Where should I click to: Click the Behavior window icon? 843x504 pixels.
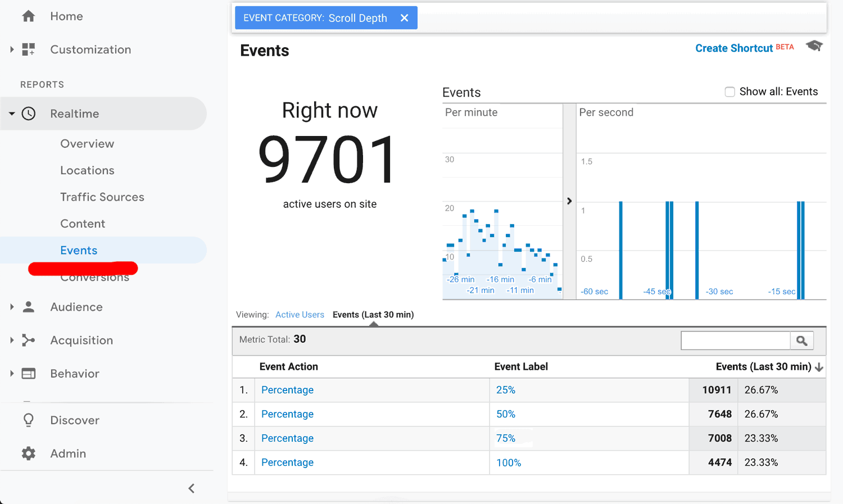(29, 374)
